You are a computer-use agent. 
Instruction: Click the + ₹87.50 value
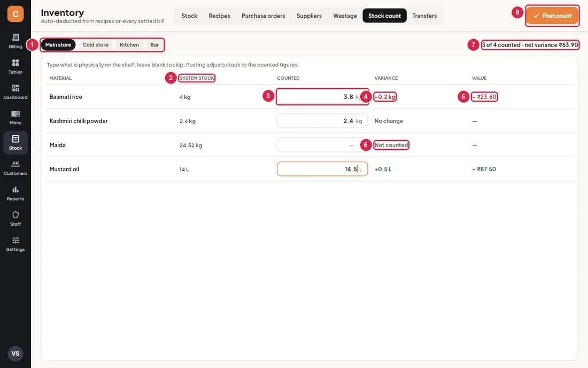[x=484, y=169]
